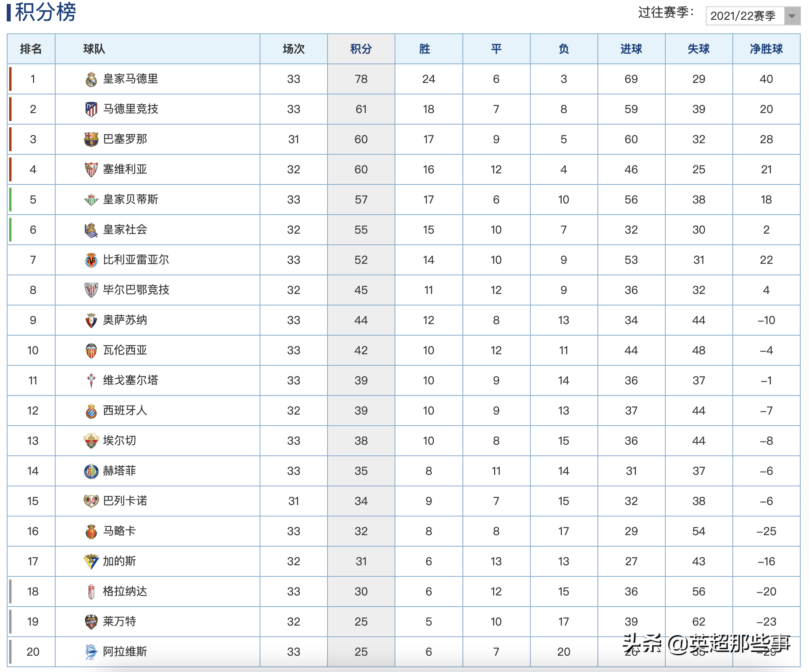Screen dimensions: 809x672
Task: Click the Mallorca crest icon
Action: [x=91, y=532]
